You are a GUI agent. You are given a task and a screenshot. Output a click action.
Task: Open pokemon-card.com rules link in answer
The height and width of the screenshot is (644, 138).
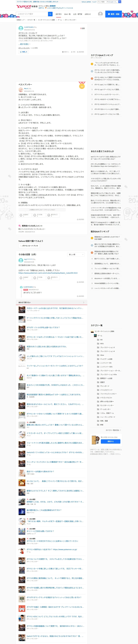point(48,273)
